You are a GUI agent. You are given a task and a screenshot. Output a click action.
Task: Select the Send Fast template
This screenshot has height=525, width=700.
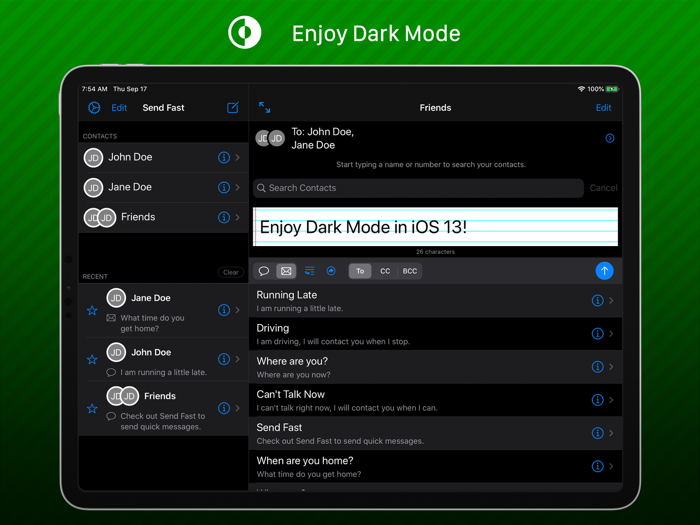click(435, 433)
